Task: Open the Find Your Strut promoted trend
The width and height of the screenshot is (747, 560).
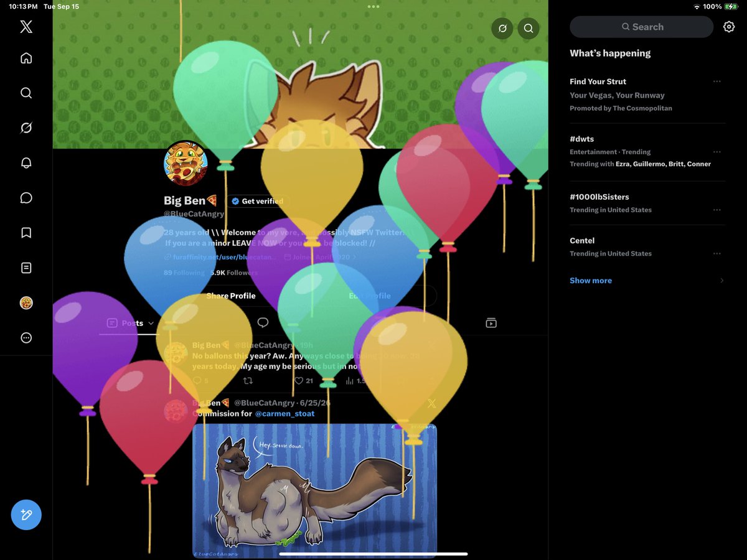Action: point(647,95)
